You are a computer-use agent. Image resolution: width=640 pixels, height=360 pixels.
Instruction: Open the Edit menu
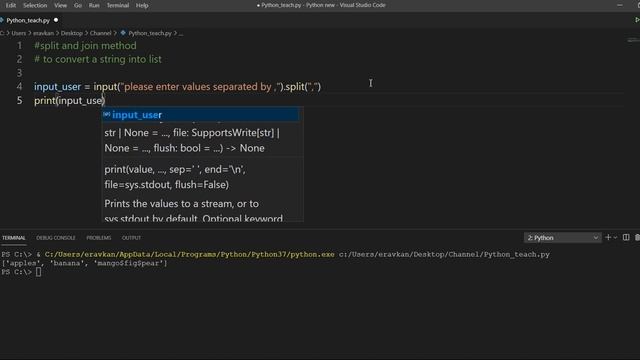(11, 5)
